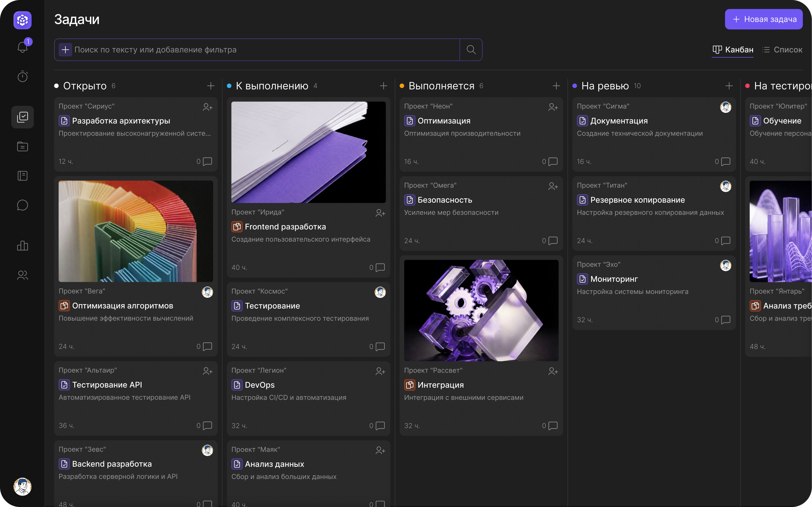Image resolution: width=812 pixels, height=507 pixels.
Task: Open comments on the Оптимизация card
Action: click(553, 162)
